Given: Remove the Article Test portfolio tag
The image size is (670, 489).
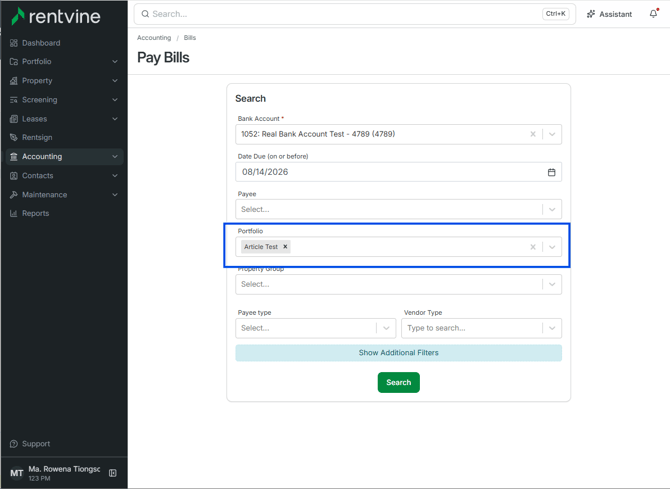Looking at the screenshot, I should (285, 247).
